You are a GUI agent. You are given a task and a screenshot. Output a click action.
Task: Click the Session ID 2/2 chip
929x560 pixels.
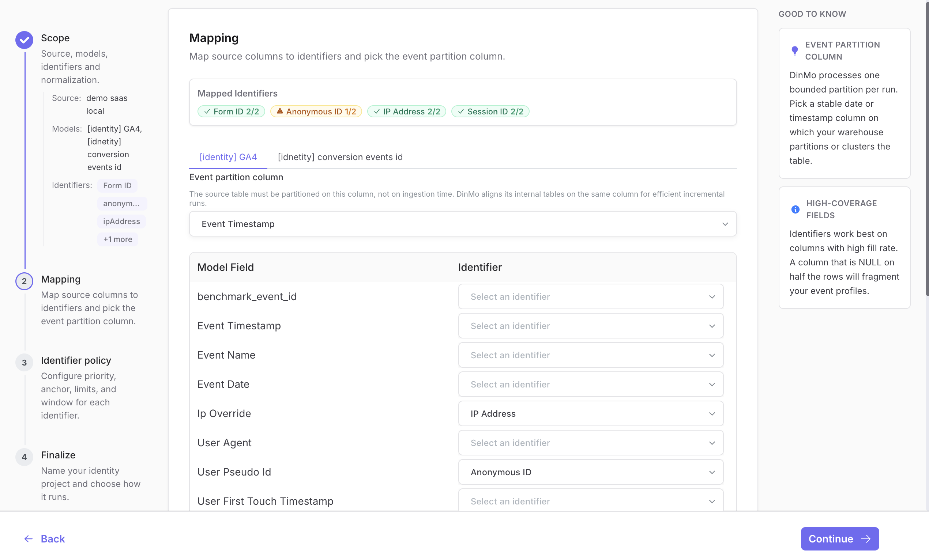490,111
